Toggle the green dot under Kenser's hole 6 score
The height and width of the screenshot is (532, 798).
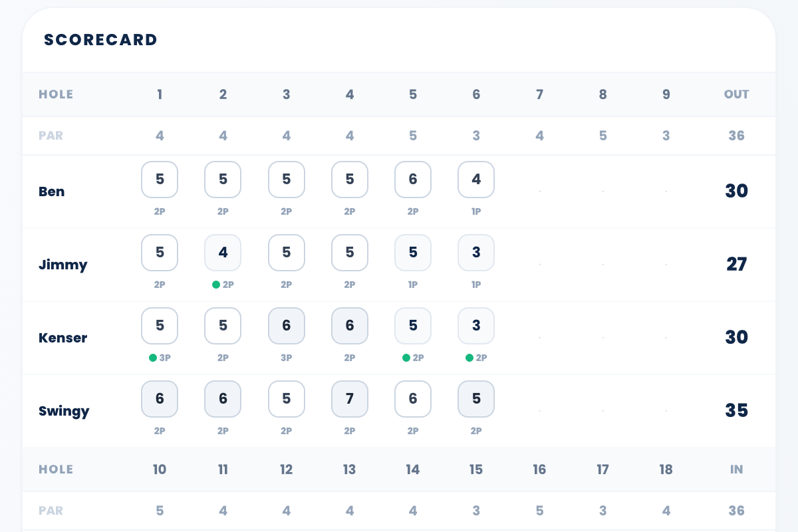469,358
